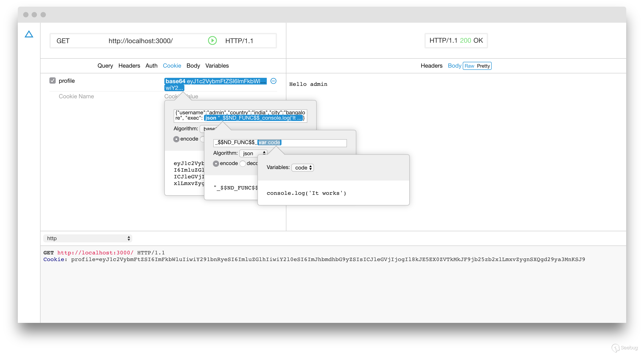
Task: Click the var code variable tag
Action: coord(269,142)
